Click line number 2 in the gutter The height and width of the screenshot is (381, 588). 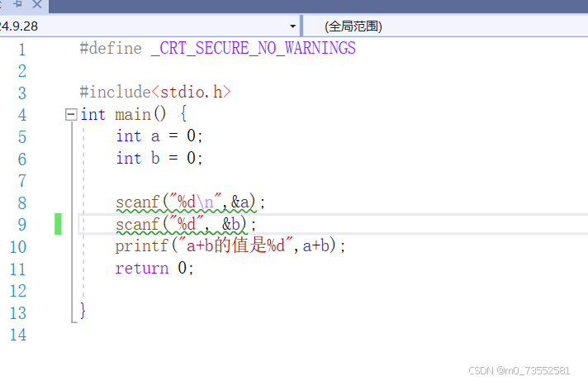click(x=22, y=71)
